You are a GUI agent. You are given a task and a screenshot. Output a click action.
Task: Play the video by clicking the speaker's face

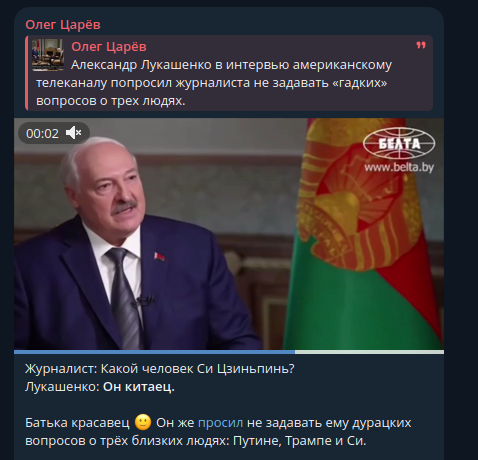pos(112,187)
